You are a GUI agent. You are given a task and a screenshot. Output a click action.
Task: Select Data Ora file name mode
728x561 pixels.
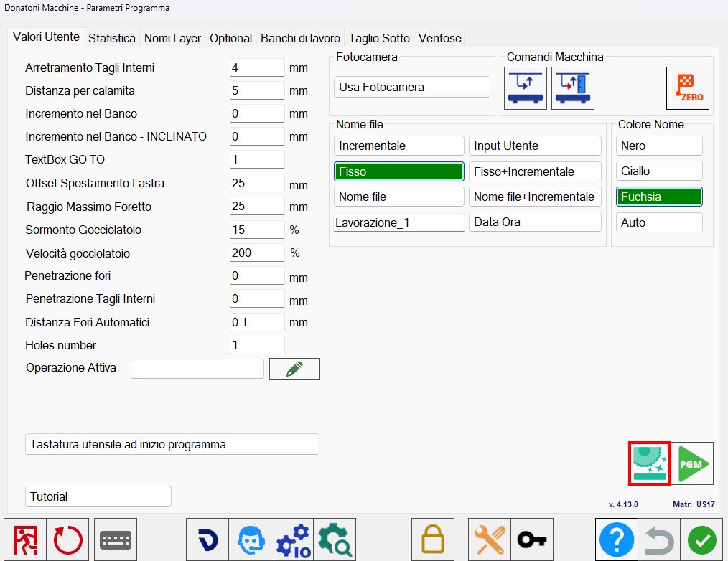(535, 222)
